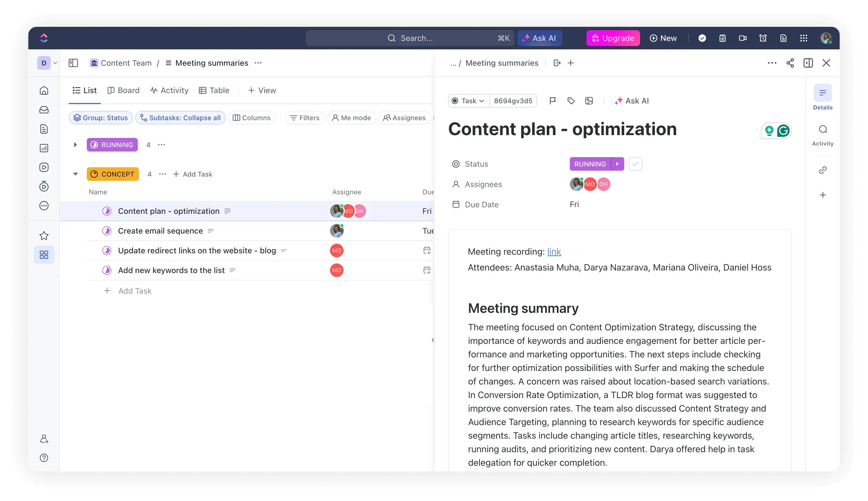Set task priority using the flag icon
The width and height of the screenshot is (868, 501).
pyautogui.click(x=553, y=100)
